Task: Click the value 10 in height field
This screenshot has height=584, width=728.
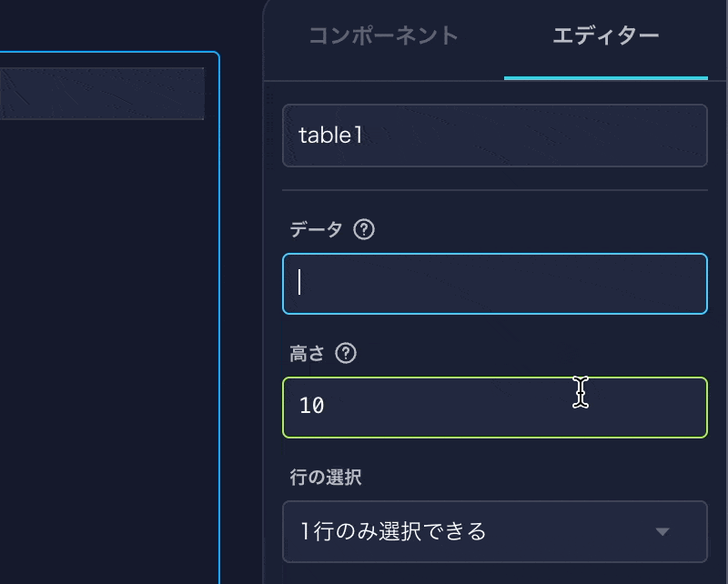Action: click(311, 407)
